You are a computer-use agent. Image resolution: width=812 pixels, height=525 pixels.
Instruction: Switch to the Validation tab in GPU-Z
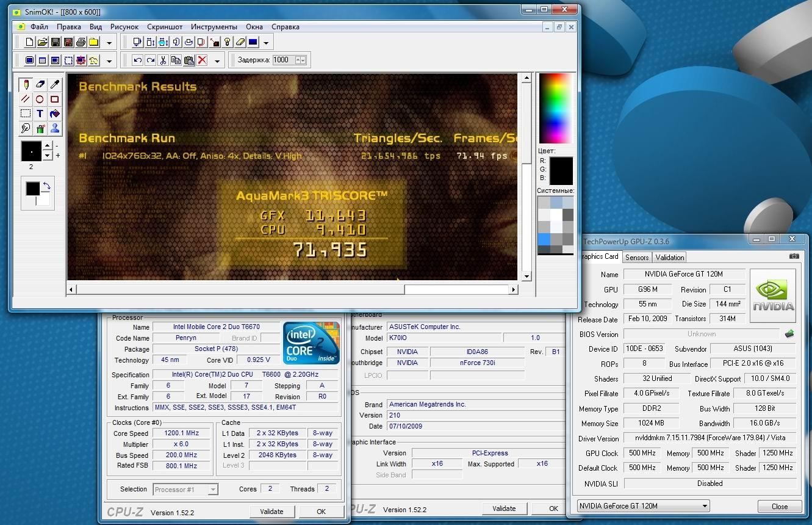pyautogui.click(x=670, y=258)
